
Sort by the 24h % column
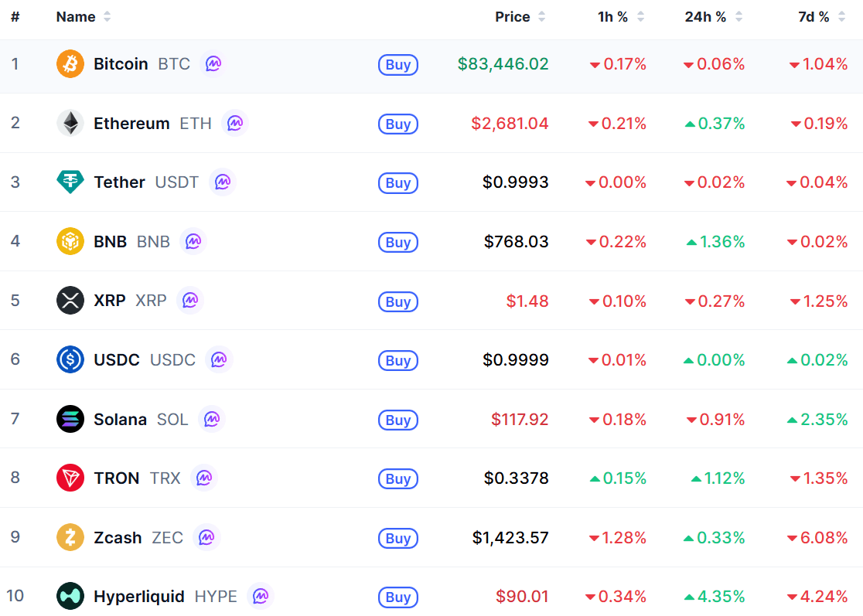(713, 17)
